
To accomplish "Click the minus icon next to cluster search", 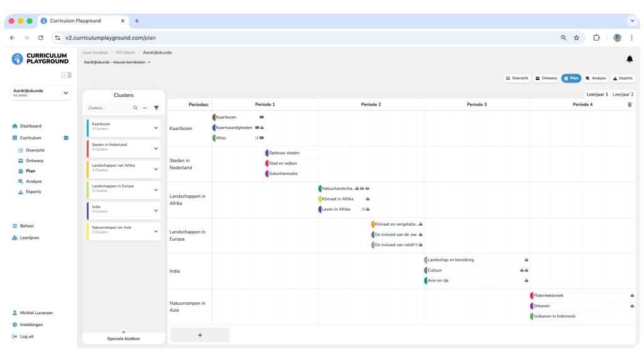I will click(x=145, y=108).
